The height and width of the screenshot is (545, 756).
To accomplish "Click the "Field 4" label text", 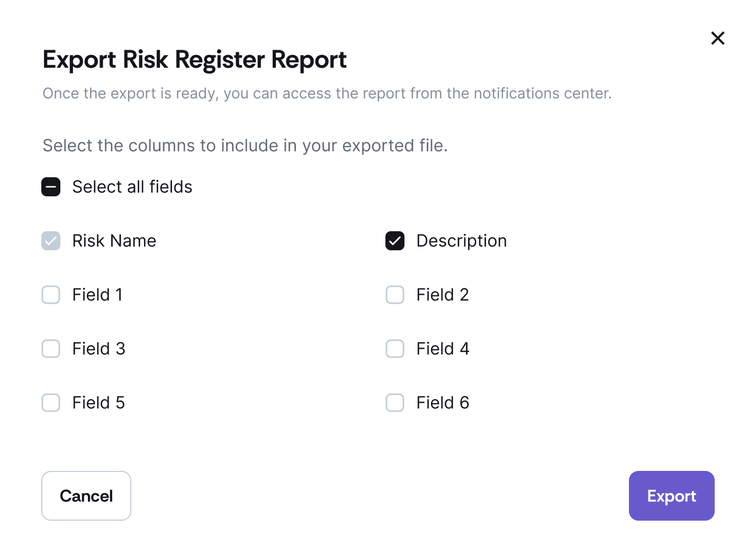I will [443, 349].
